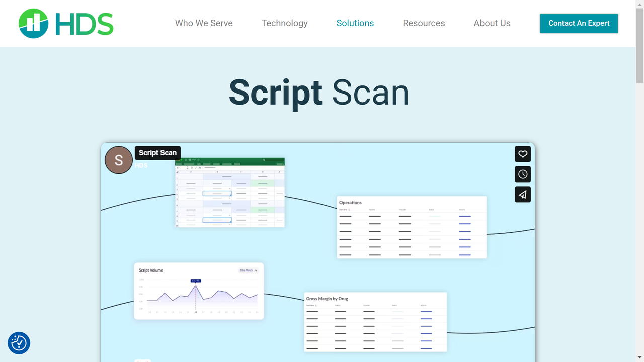Screen dimensions: 644x362
Task: Click the HDS logo
Action: tap(66, 23)
